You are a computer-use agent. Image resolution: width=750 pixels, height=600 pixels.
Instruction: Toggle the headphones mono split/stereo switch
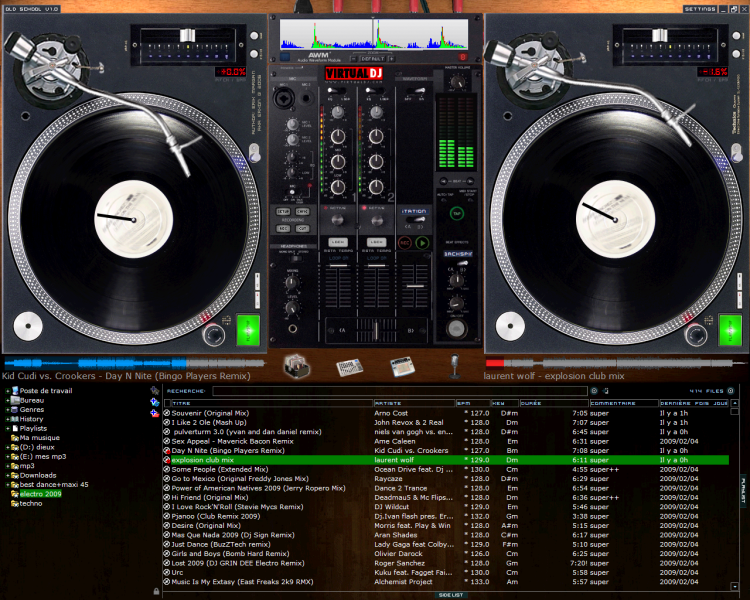click(296, 258)
